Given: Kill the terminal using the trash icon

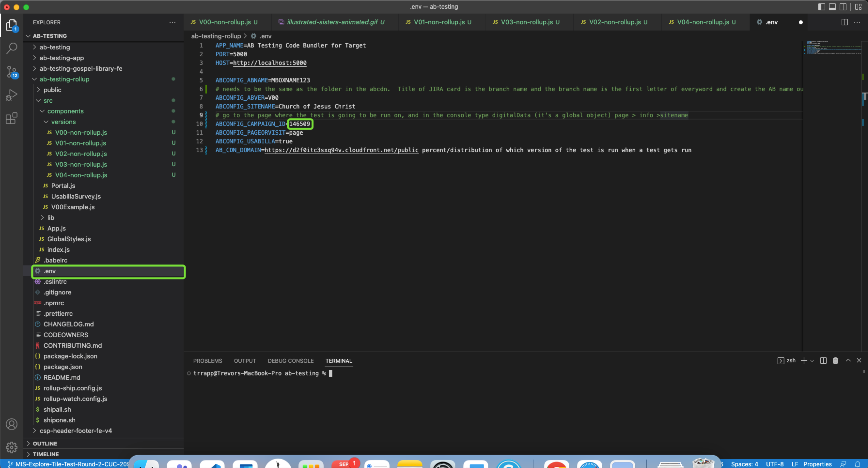Looking at the screenshot, I should (x=835, y=360).
